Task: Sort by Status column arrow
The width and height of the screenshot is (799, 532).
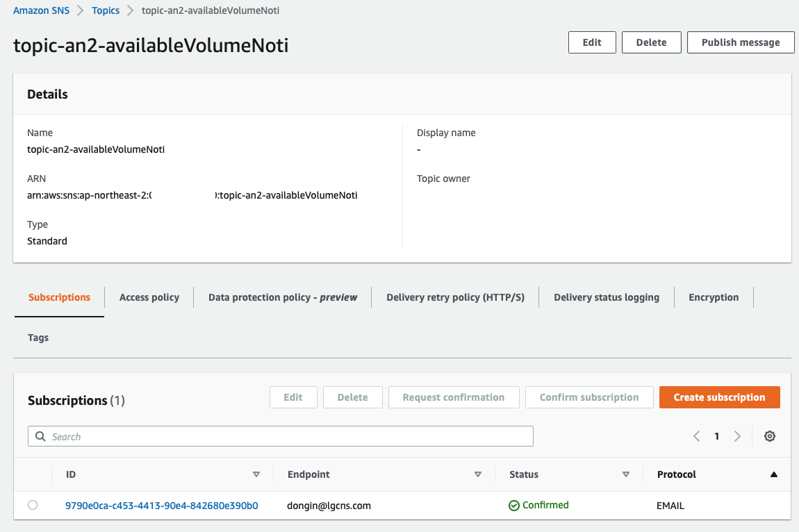Action: pos(625,474)
